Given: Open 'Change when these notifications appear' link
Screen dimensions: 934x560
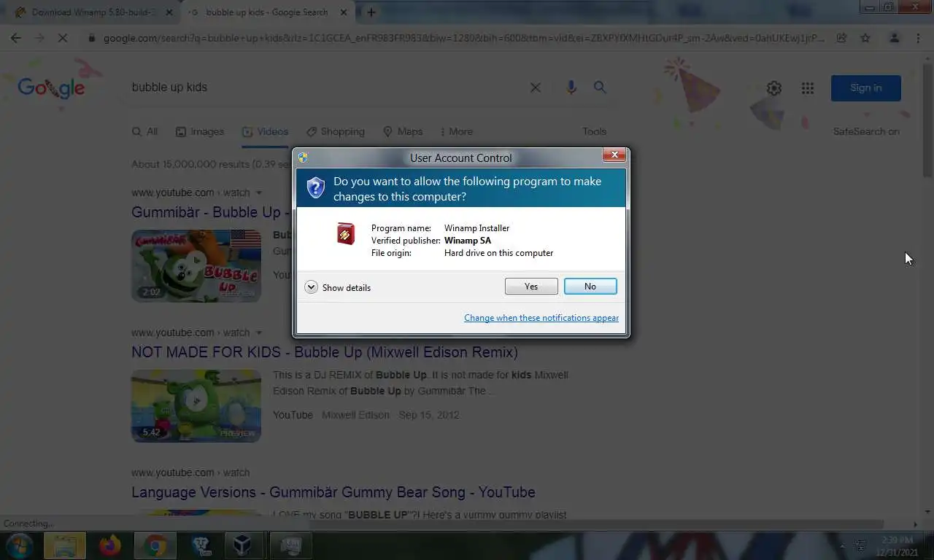Looking at the screenshot, I should tap(541, 318).
